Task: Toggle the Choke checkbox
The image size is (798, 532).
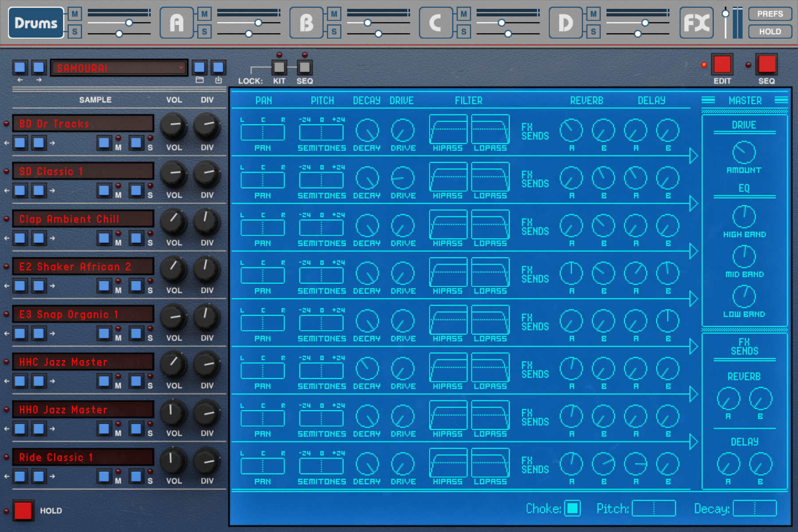Action: click(x=572, y=508)
